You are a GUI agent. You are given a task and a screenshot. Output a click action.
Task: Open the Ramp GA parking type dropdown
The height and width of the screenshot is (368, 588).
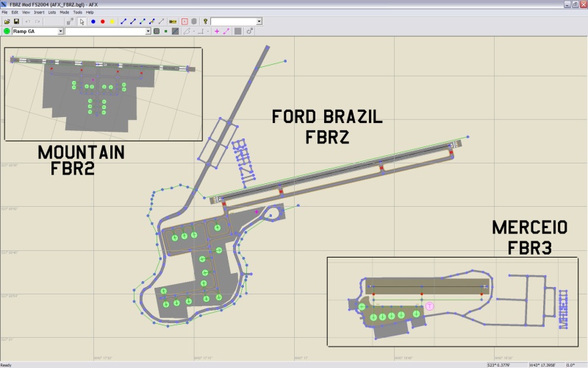point(60,31)
